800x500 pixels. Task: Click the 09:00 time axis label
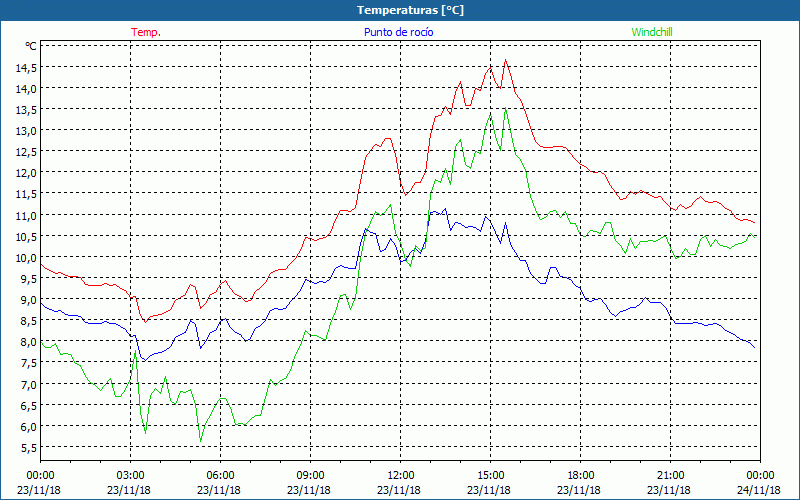pyautogui.click(x=310, y=475)
